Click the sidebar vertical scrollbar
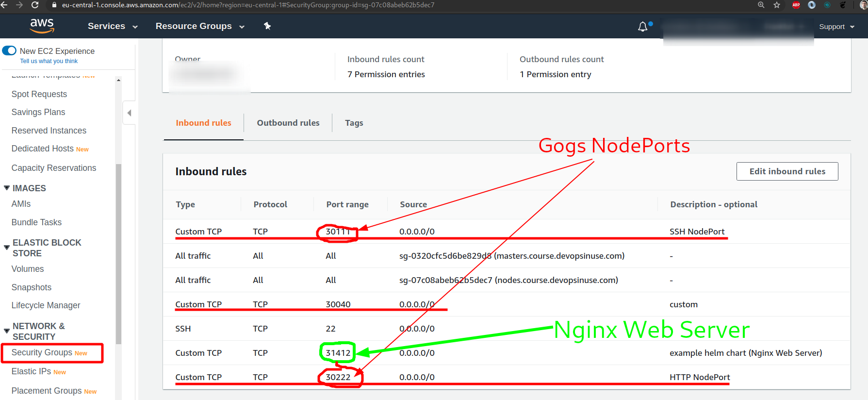 point(118,253)
